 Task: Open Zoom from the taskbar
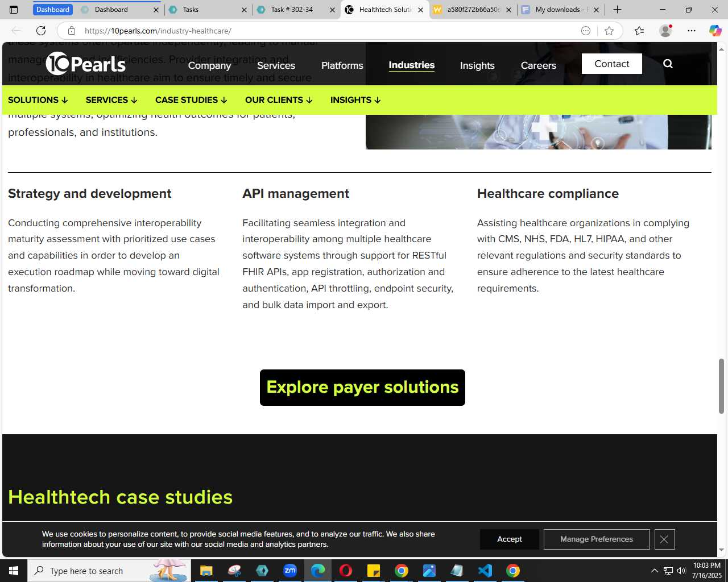click(290, 571)
